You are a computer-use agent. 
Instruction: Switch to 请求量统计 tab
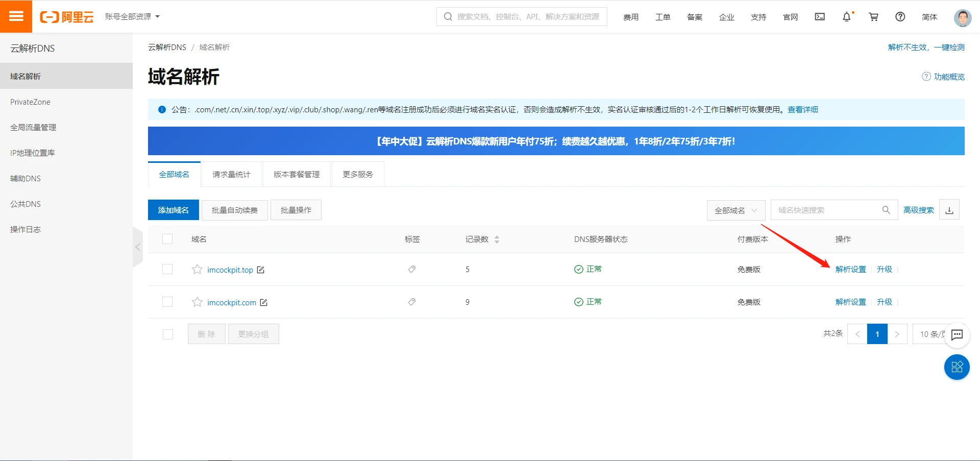[232, 174]
